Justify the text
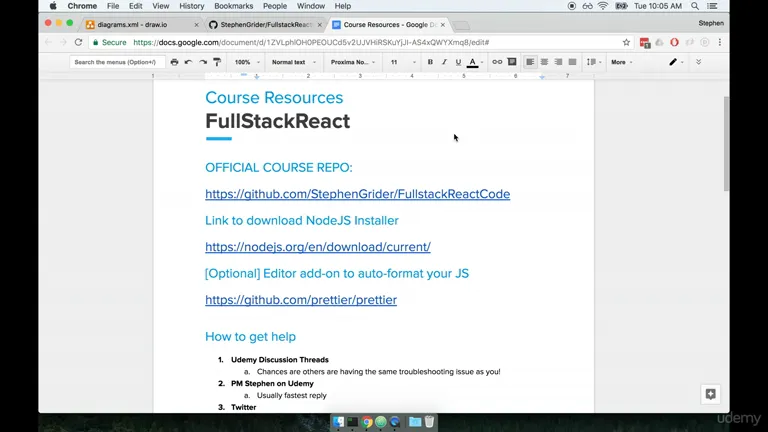Screen dimensions: 768x432 pos(573,62)
